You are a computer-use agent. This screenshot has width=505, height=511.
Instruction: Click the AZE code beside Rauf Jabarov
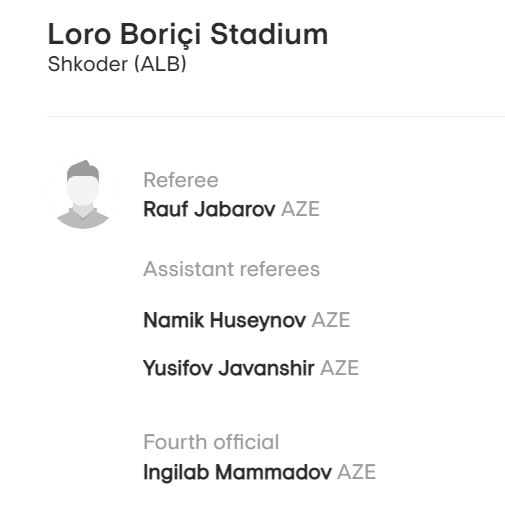(x=300, y=209)
